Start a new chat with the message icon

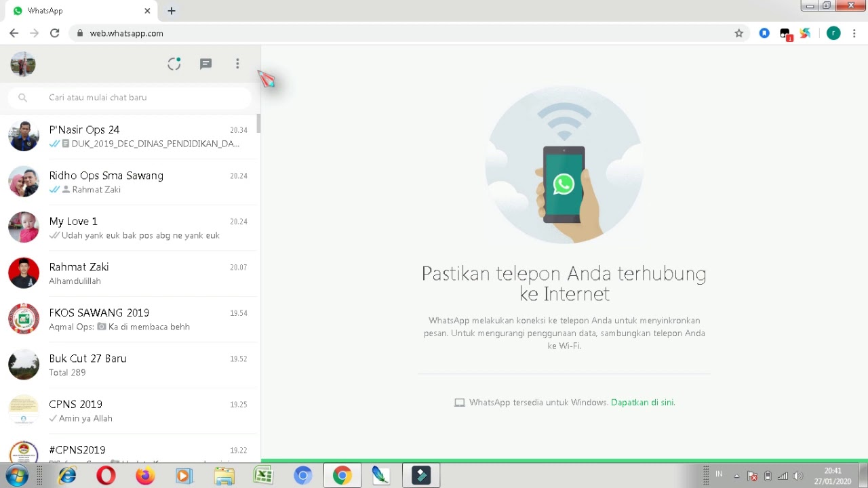point(205,64)
